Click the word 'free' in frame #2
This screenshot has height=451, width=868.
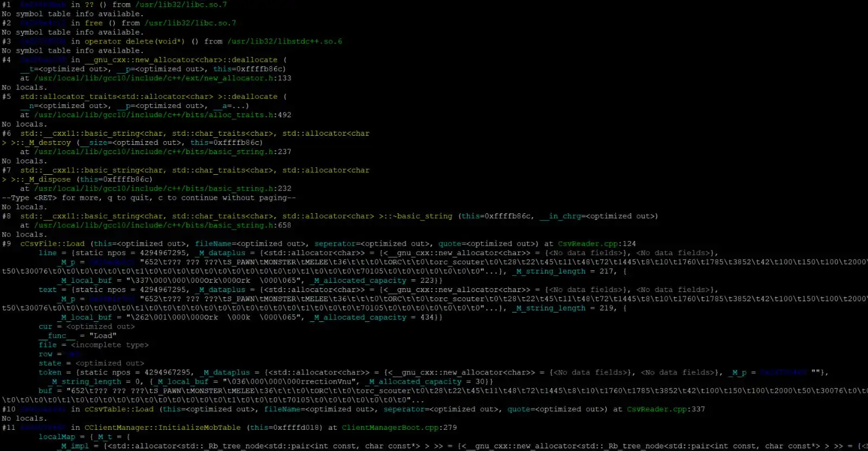(93, 23)
